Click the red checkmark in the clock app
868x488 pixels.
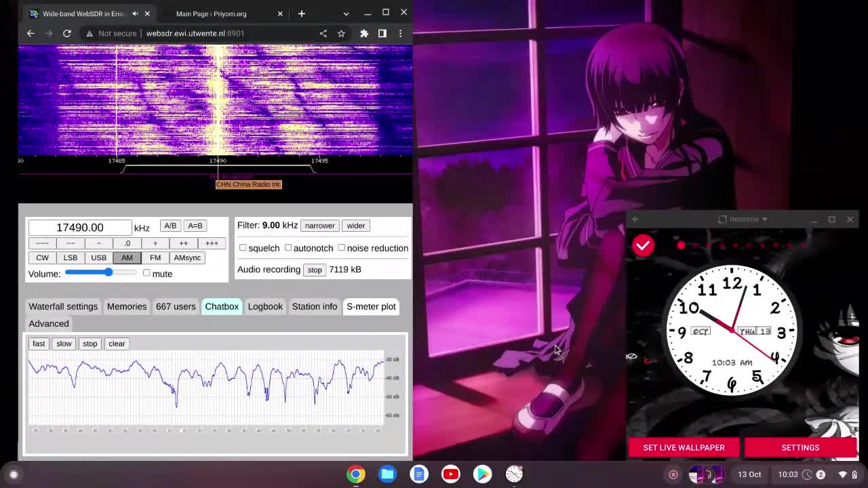[643, 245]
